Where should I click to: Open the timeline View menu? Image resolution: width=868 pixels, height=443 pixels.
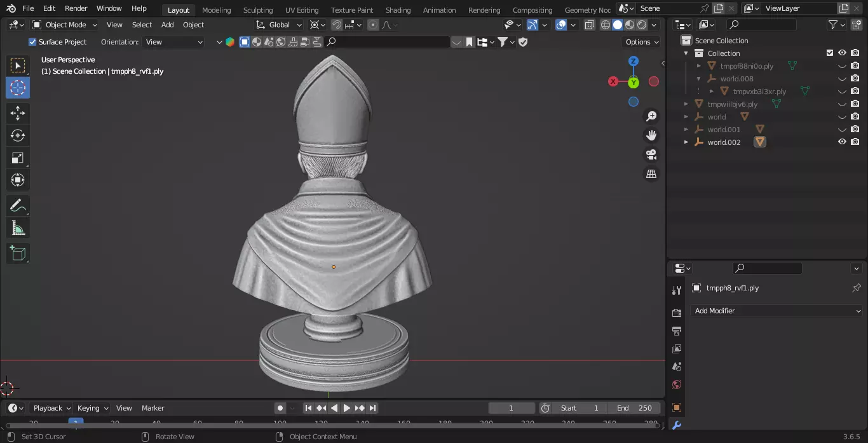(124, 408)
